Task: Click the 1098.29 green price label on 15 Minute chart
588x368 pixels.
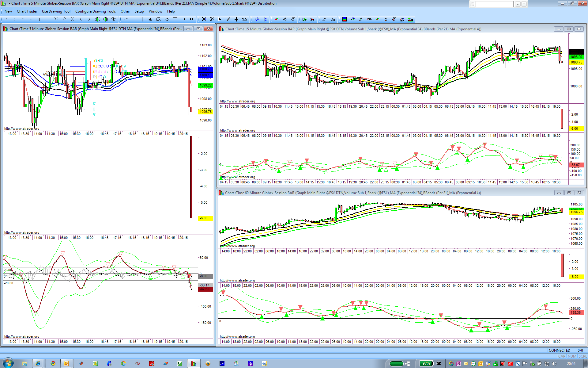Action: [576, 57]
